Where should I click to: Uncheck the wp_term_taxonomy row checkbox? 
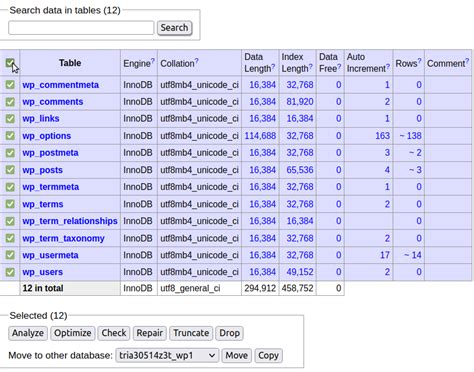click(10, 238)
